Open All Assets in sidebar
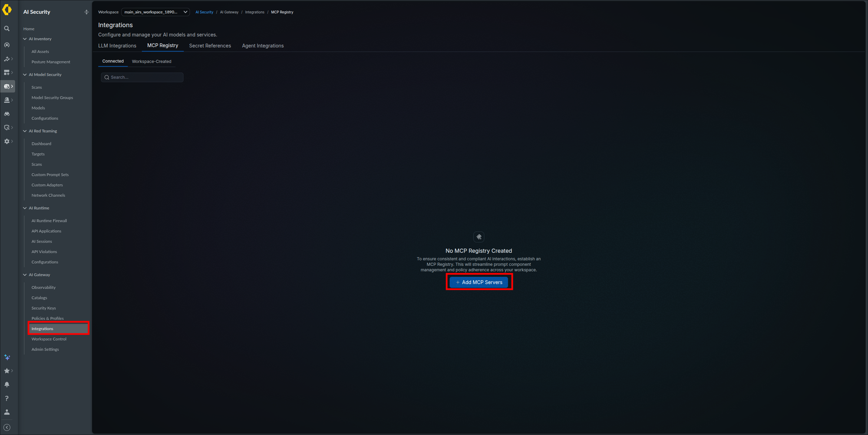The image size is (868, 435). tap(40, 52)
